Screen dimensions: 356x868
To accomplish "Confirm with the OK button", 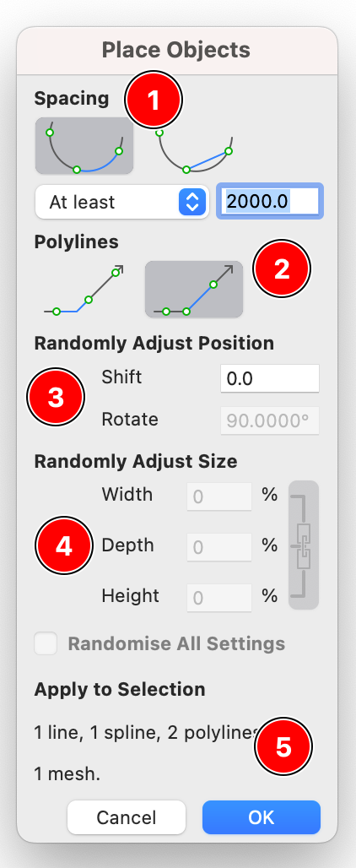I will (x=262, y=817).
